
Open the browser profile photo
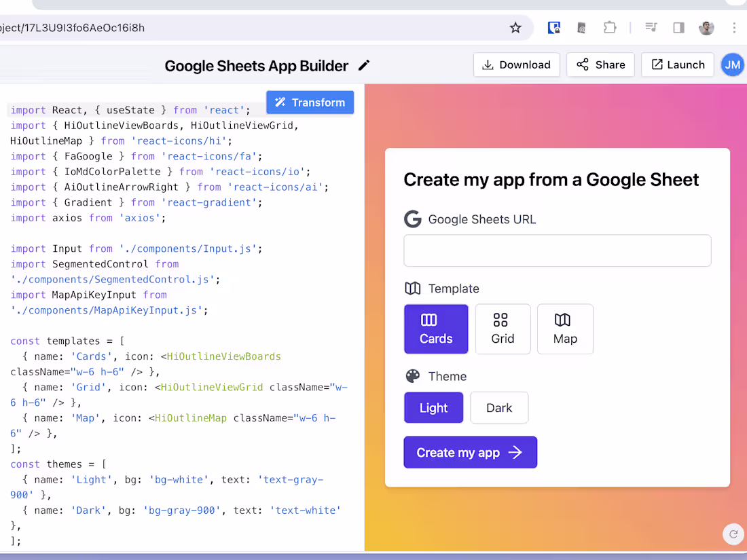706,28
